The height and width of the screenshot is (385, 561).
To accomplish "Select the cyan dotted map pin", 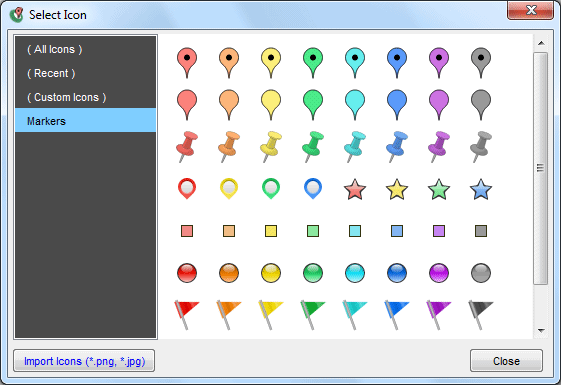I will pyautogui.click(x=355, y=63).
